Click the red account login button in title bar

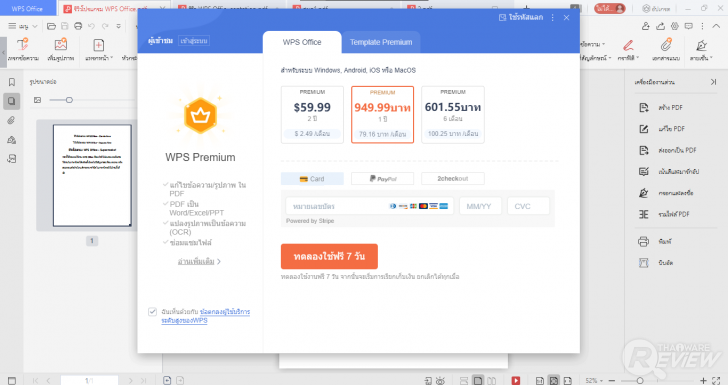610,8
